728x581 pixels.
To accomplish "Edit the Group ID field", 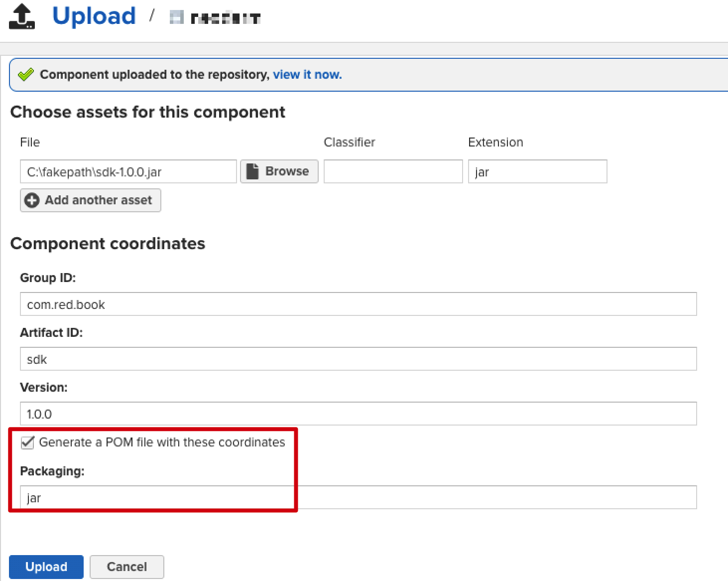I will pos(358,304).
